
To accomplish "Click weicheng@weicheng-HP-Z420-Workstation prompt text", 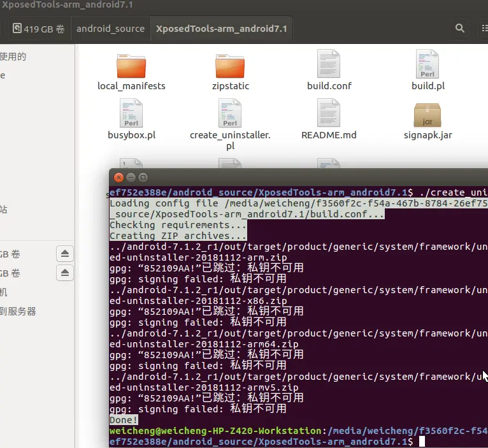I will pos(215,431).
